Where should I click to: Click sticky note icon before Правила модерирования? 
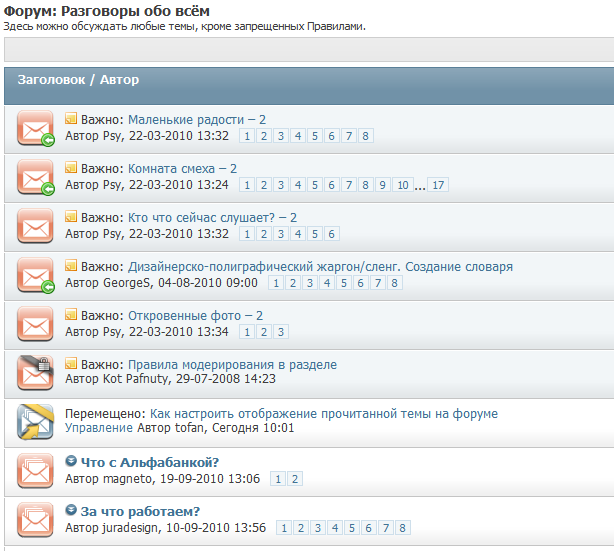click(x=71, y=363)
